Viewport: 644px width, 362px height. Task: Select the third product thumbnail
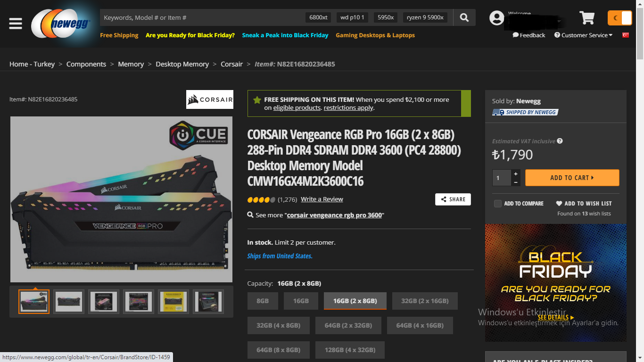(x=104, y=302)
